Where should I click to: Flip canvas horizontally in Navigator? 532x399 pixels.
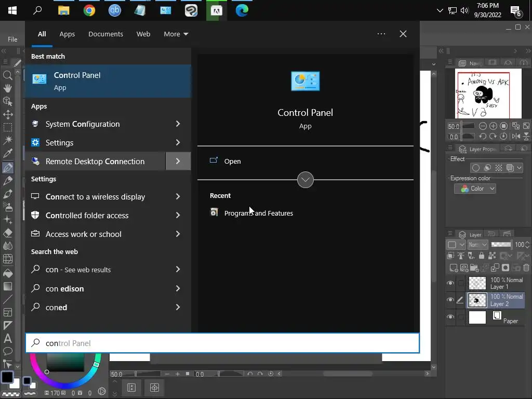516,137
